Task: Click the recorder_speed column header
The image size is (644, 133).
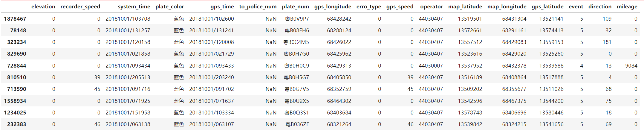Action: point(80,7)
